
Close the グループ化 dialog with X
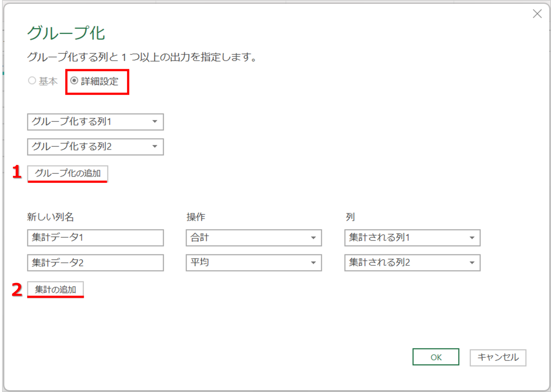[537, 14]
